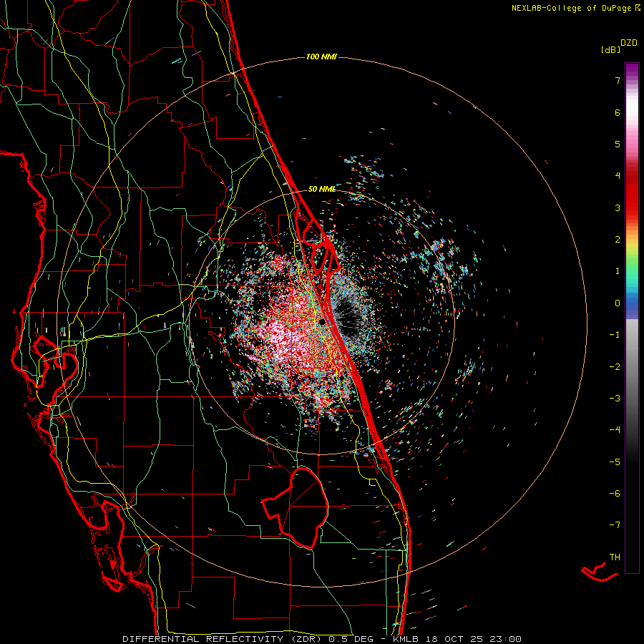The height and width of the screenshot is (644, 644).
Task: Click the 5 value on color scale
Action: coord(618,144)
